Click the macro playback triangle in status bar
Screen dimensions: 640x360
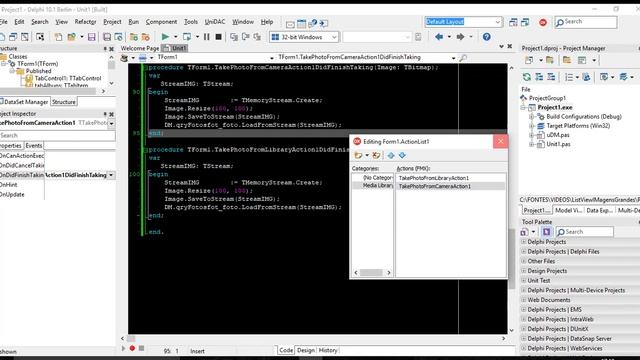pos(123,349)
